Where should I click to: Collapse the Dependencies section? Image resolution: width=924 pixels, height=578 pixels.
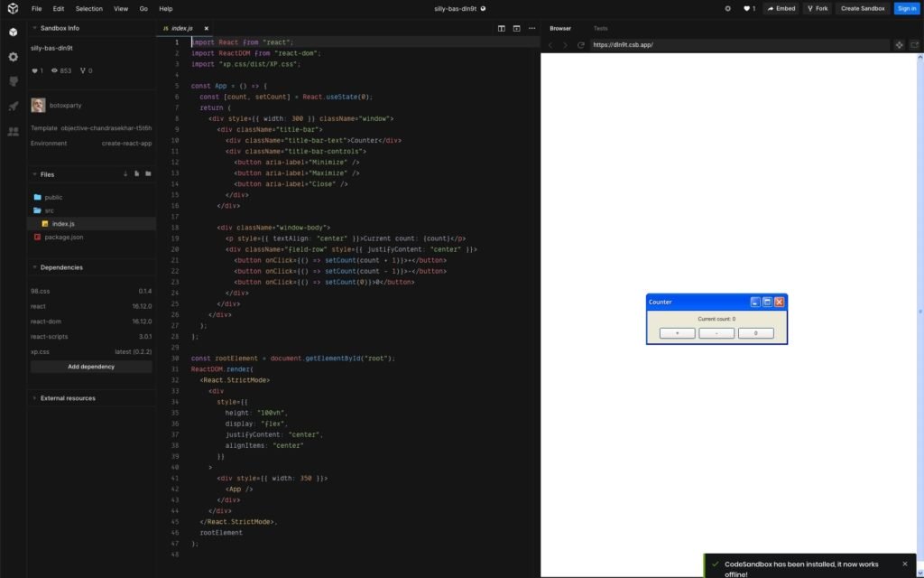35,267
